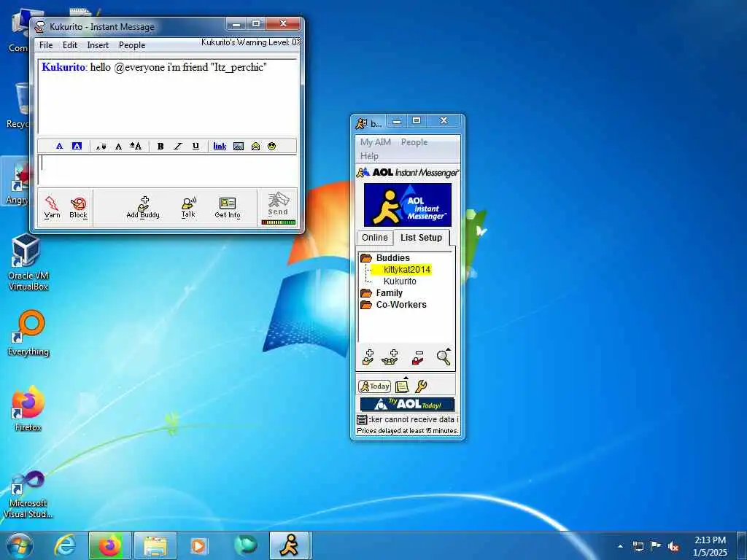Image resolution: width=747 pixels, height=560 pixels.
Task: Select the List Setup tab
Action: (421, 237)
